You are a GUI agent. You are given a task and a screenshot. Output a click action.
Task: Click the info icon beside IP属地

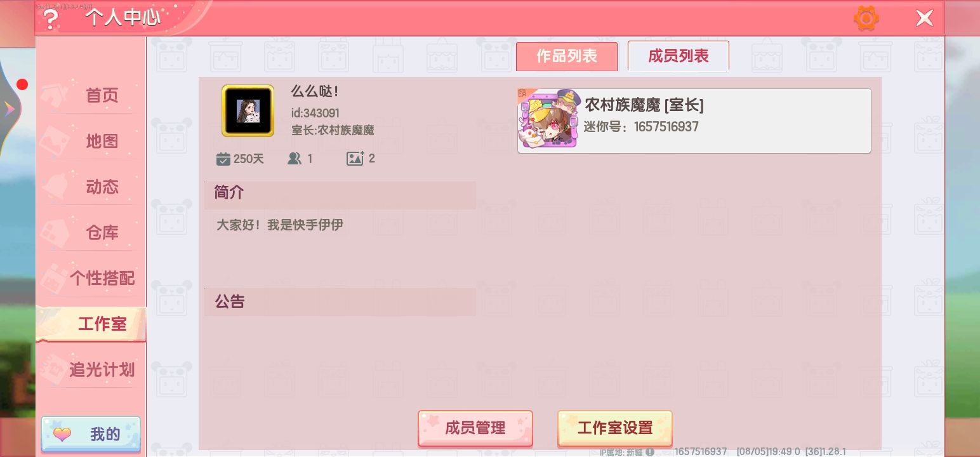pos(650,453)
